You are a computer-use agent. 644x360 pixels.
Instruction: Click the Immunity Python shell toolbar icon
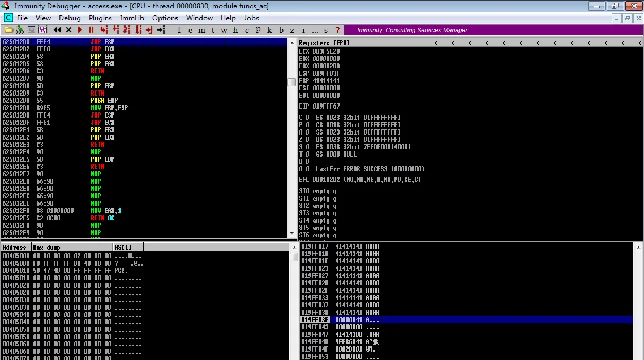click(x=20, y=30)
